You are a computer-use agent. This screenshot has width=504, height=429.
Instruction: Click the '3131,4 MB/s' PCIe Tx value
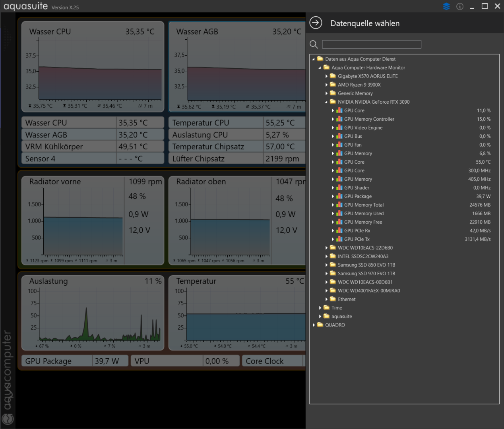(x=477, y=239)
